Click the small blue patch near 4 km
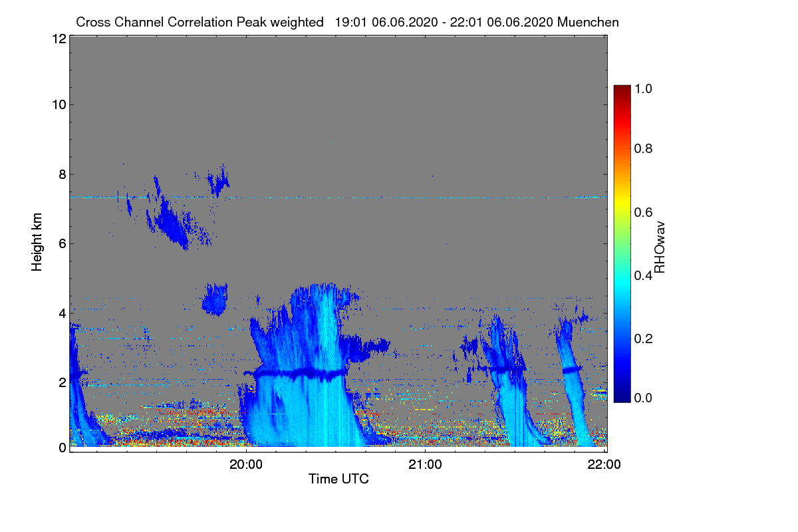 click(x=215, y=299)
